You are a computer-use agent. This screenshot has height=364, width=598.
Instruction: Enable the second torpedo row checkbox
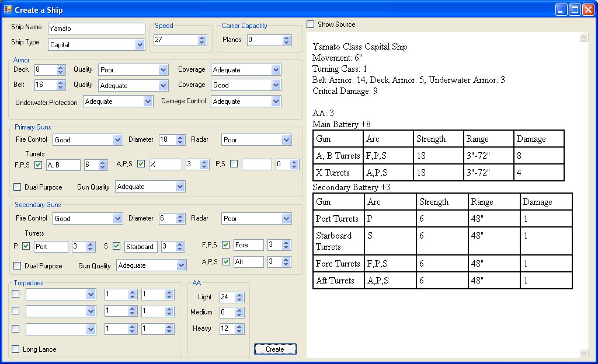(16, 311)
